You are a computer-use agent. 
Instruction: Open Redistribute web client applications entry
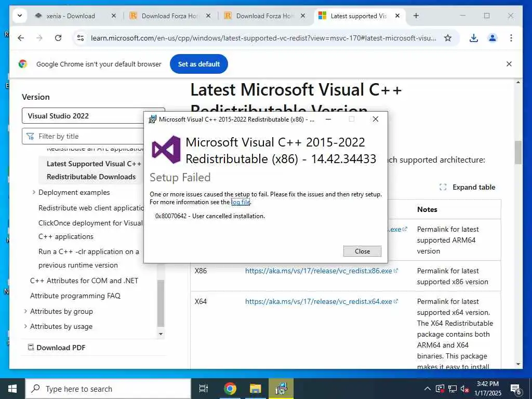(91, 208)
